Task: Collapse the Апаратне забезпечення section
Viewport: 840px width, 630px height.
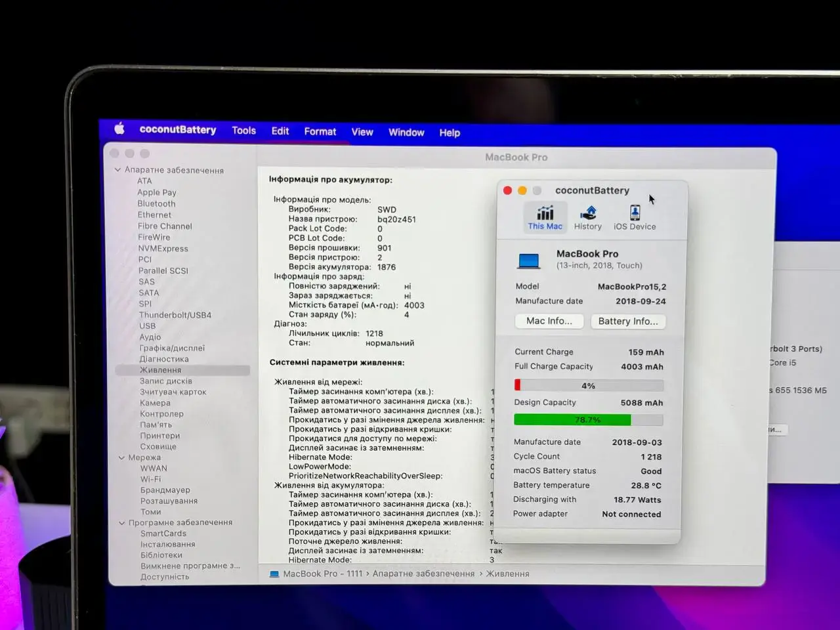Action: tap(117, 169)
